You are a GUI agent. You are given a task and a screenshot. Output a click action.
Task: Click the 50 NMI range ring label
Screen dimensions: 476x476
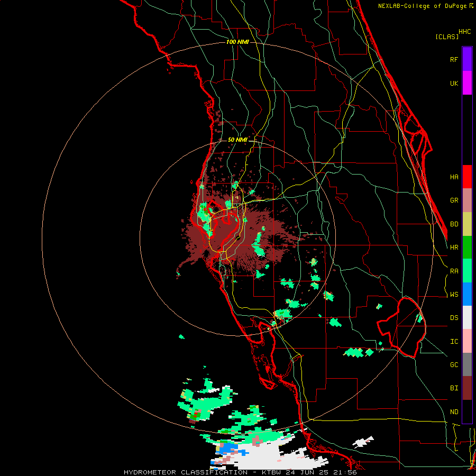(237, 140)
